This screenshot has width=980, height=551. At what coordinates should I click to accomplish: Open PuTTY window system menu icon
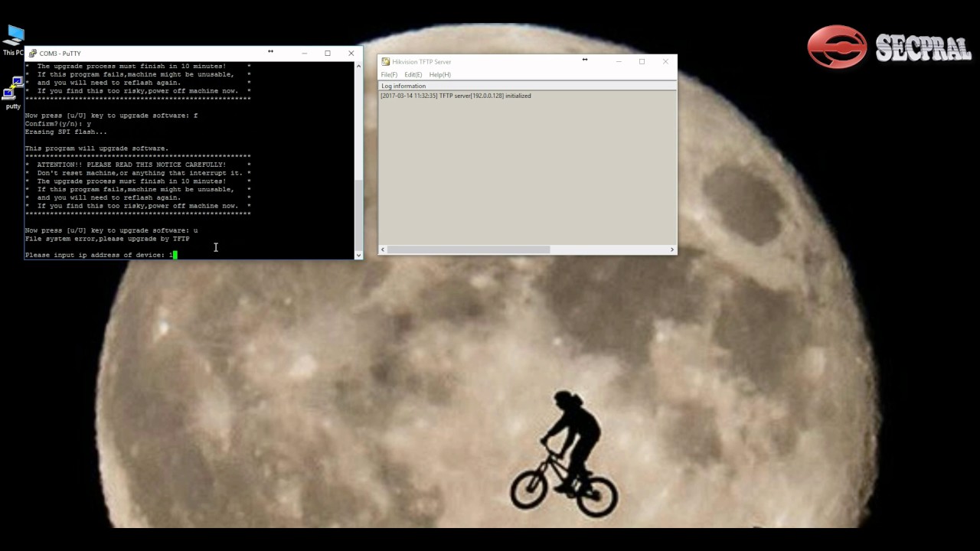31,54
